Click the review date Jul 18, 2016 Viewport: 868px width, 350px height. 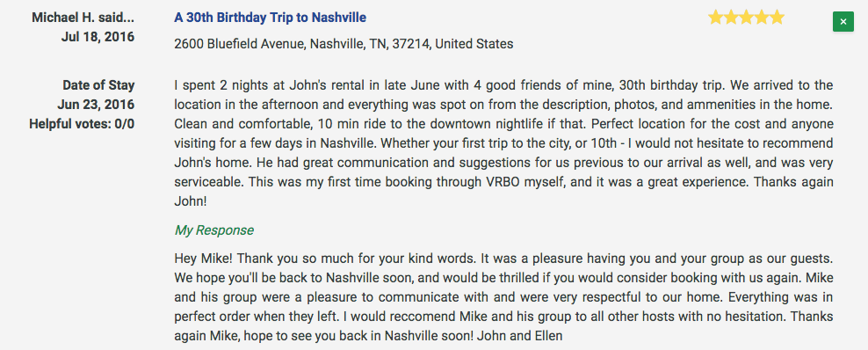98,37
